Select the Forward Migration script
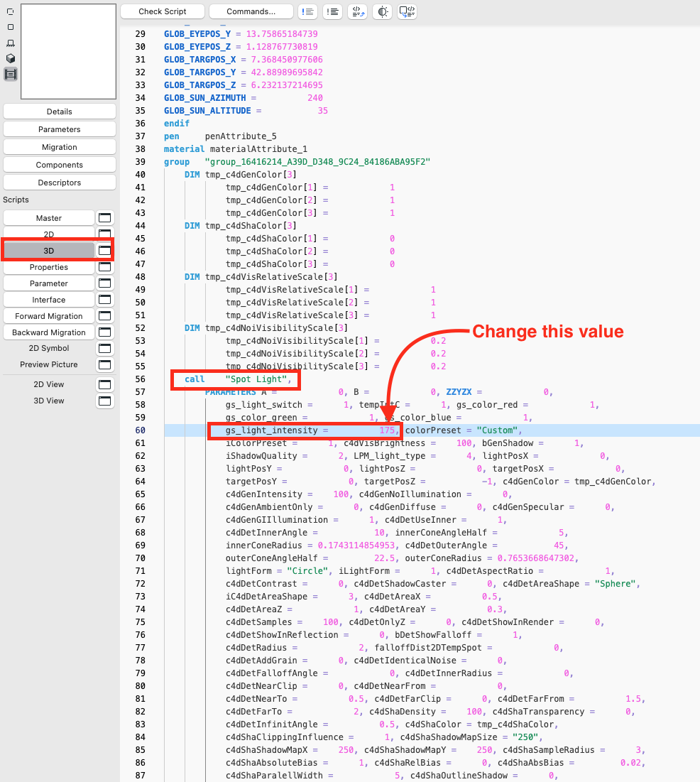 [49, 316]
